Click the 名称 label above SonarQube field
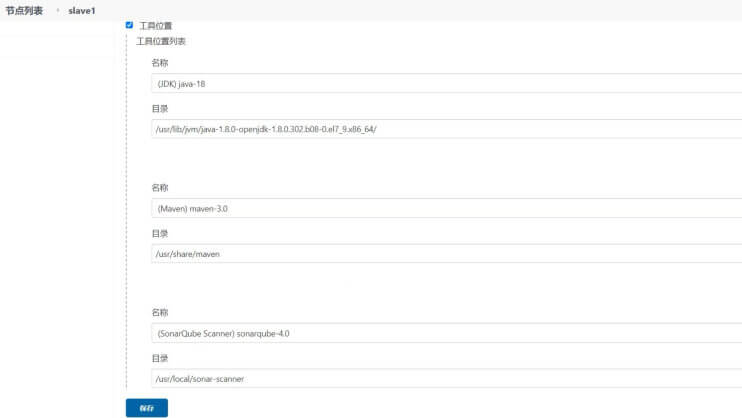This screenshot has width=742, height=418. (160, 312)
